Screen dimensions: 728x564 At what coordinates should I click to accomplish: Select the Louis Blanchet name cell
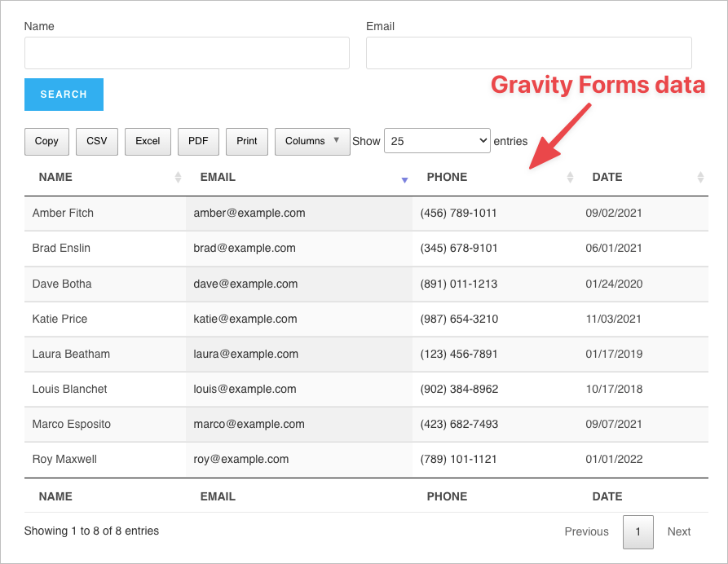pos(105,390)
